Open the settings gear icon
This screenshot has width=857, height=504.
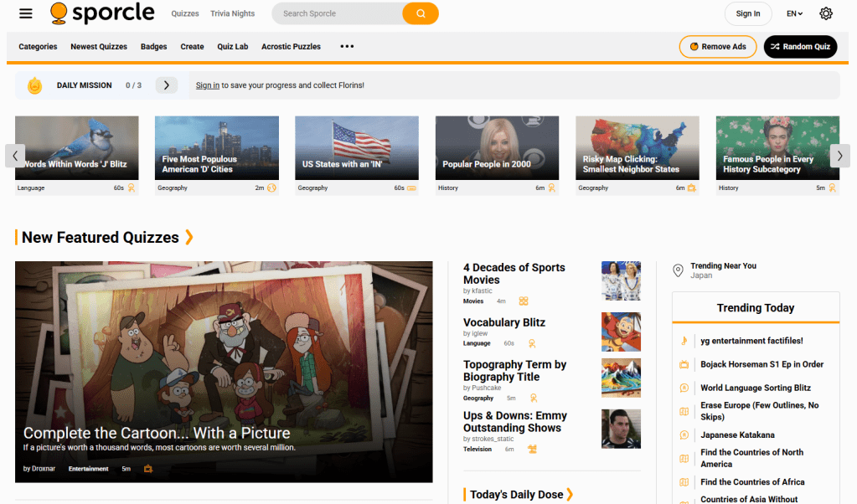coord(826,13)
